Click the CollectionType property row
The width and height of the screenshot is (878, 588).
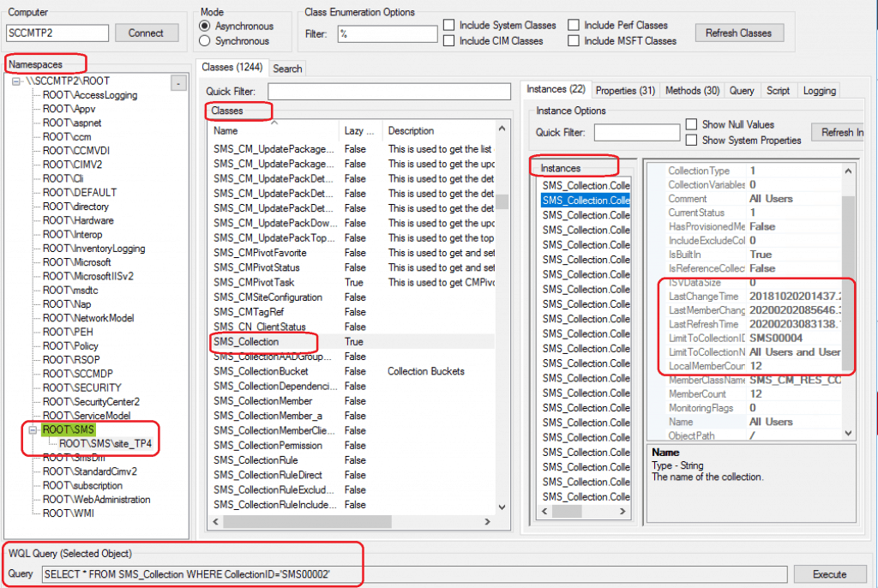click(x=753, y=171)
